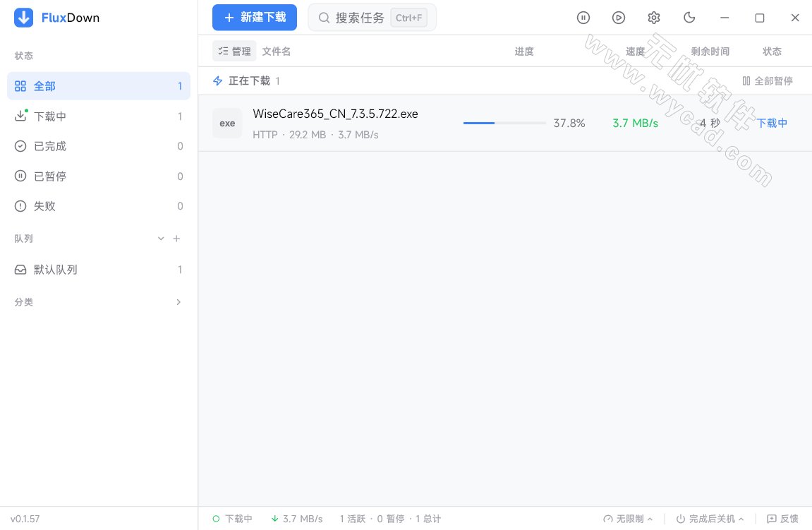
Task: Select the exe file type icon
Action: pyautogui.click(x=227, y=124)
